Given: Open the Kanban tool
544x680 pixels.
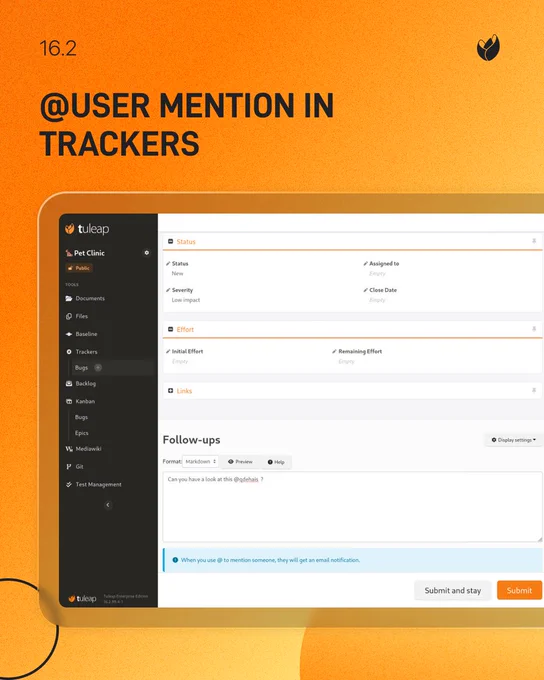Looking at the screenshot, I should pos(85,401).
